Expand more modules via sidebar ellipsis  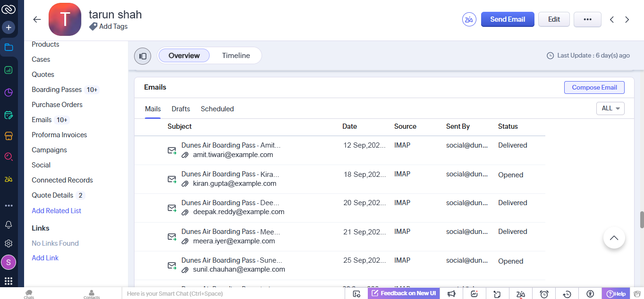click(x=8, y=206)
